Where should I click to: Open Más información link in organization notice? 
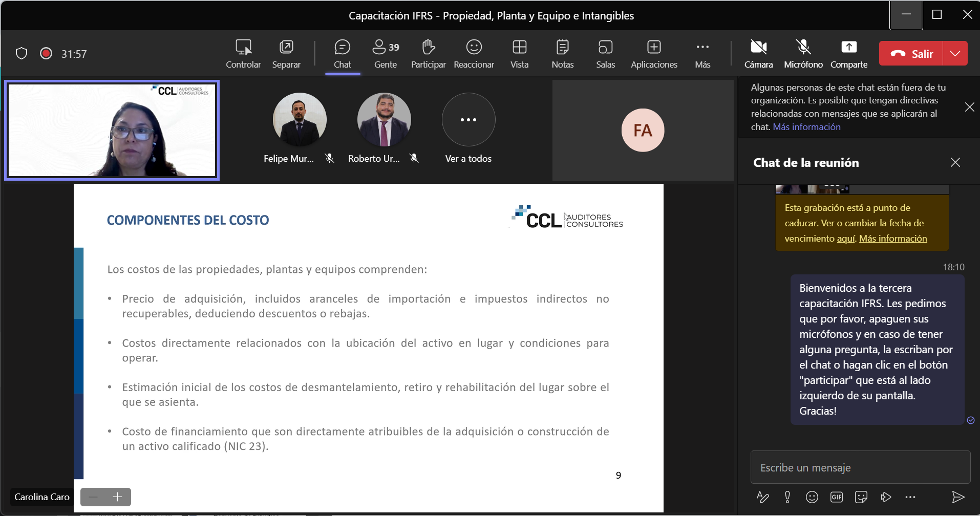click(x=806, y=127)
